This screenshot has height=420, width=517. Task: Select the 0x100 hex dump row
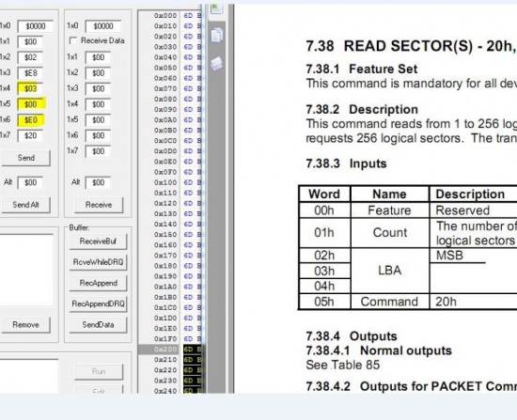tap(170, 182)
